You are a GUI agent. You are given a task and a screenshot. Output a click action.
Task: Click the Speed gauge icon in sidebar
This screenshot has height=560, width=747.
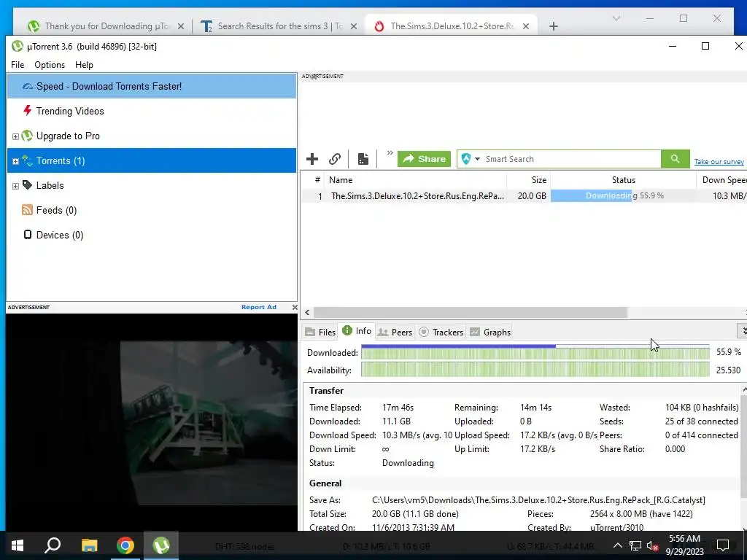28,86
